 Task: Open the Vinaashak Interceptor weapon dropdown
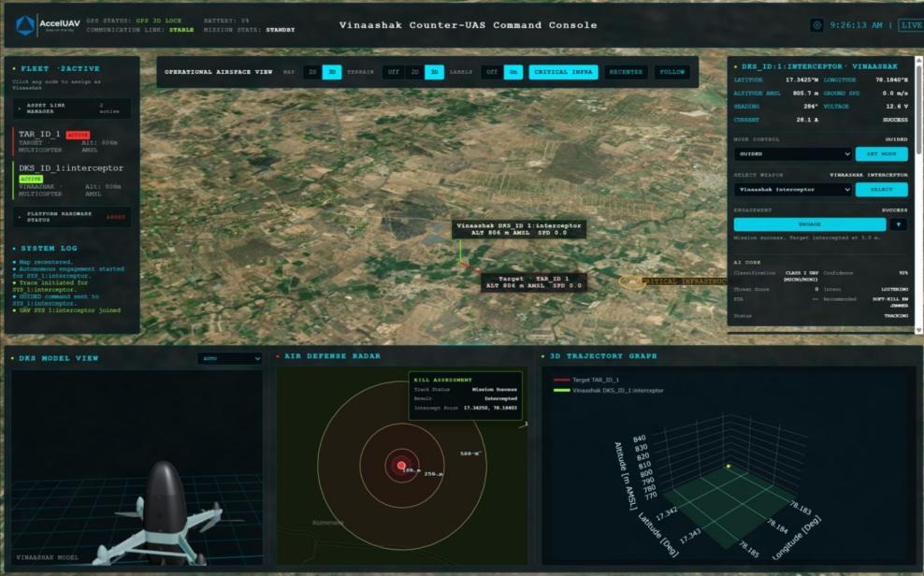pyautogui.click(x=793, y=190)
